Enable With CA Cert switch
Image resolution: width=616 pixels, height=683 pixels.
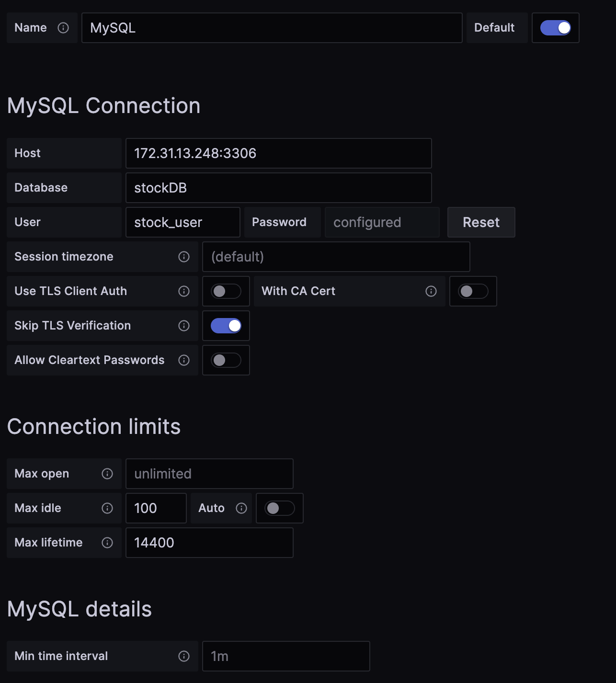[x=473, y=291]
